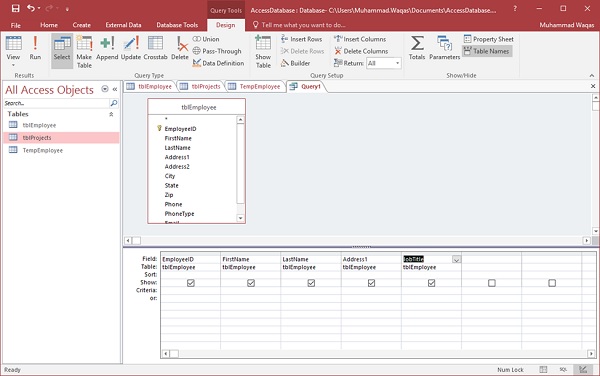The width and height of the screenshot is (600, 376).
Task: Open the query Parameters dialog
Action: (445, 48)
